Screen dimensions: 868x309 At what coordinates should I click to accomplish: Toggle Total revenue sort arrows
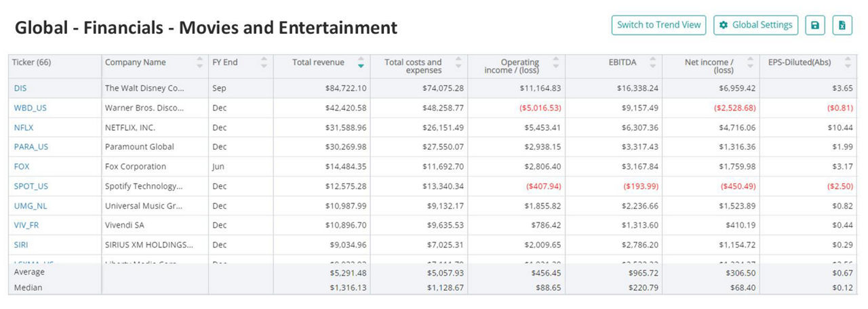point(361,62)
